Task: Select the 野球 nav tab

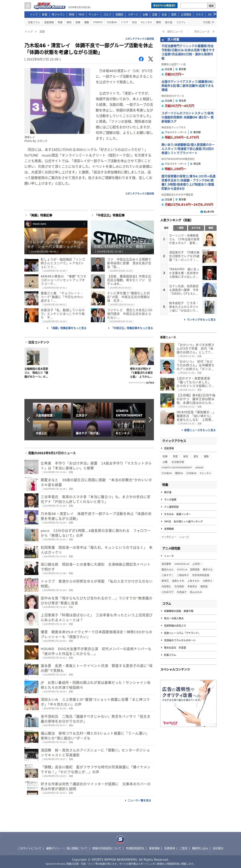Action: (72, 14)
